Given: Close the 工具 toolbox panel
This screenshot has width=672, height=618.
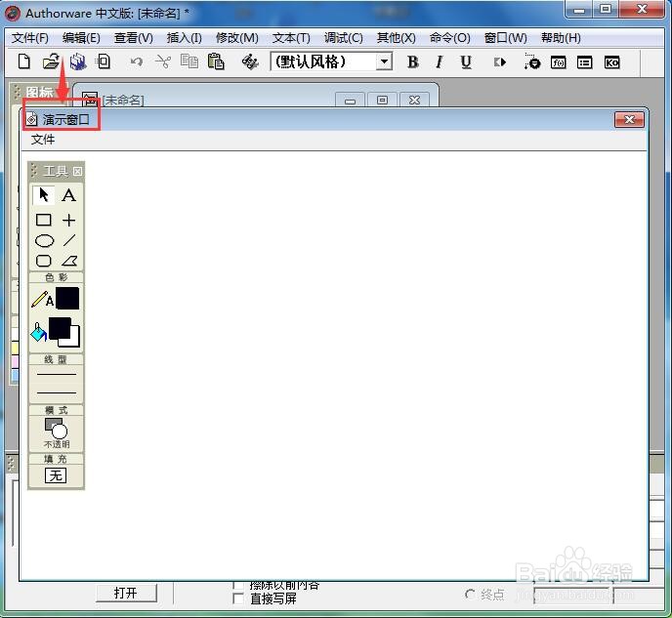Looking at the screenshot, I should click(77, 171).
